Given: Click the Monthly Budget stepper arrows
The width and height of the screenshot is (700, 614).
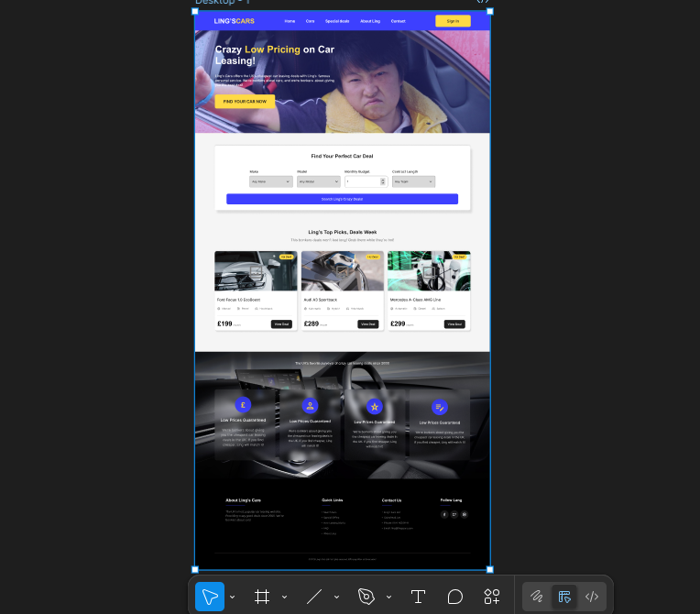Looking at the screenshot, I should pos(383,181).
